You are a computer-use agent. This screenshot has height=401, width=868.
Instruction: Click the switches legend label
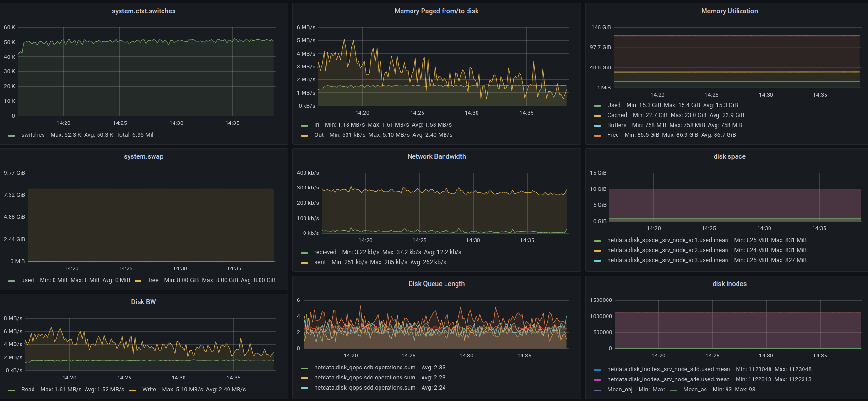click(x=33, y=135)
